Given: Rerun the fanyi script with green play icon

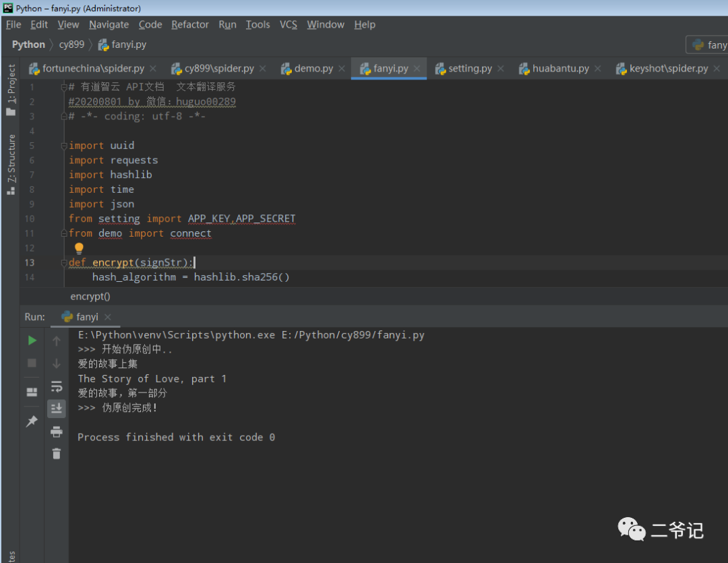Looking at the screenshot, I should click(32, 340).
